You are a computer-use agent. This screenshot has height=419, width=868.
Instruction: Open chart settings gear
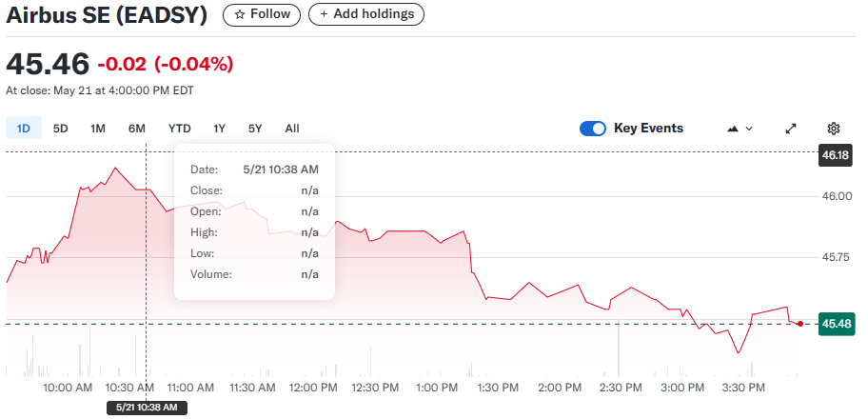click(833, 129)
